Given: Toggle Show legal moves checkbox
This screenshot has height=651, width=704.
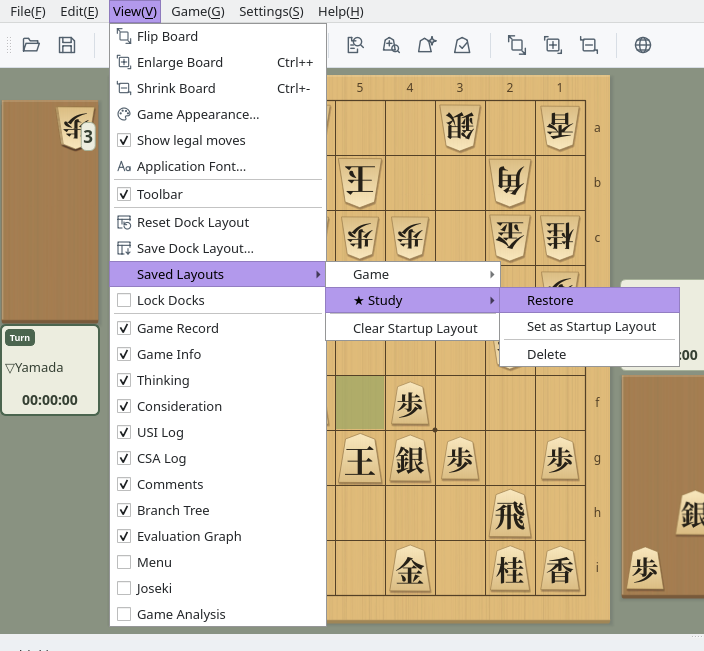Looking at the screenshot, I should tap(124, 141).
